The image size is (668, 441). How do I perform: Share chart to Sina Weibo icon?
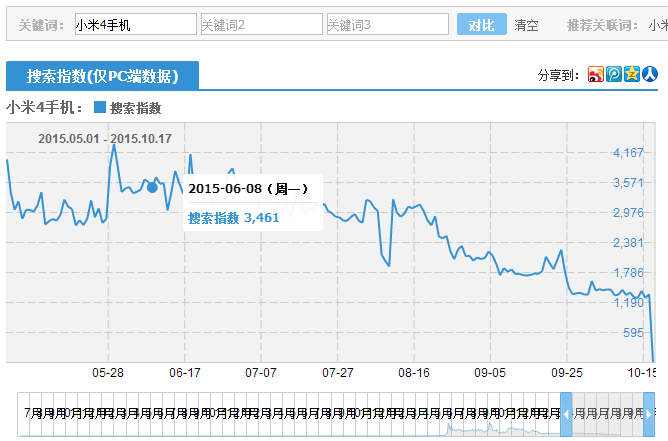[x=596, y=74]
